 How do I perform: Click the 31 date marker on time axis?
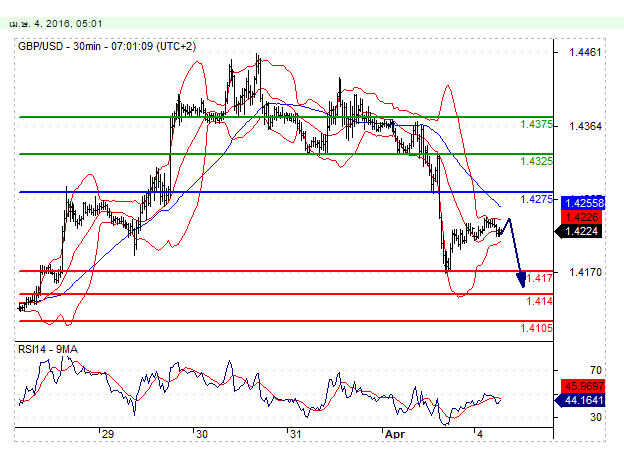click(294, 436)
